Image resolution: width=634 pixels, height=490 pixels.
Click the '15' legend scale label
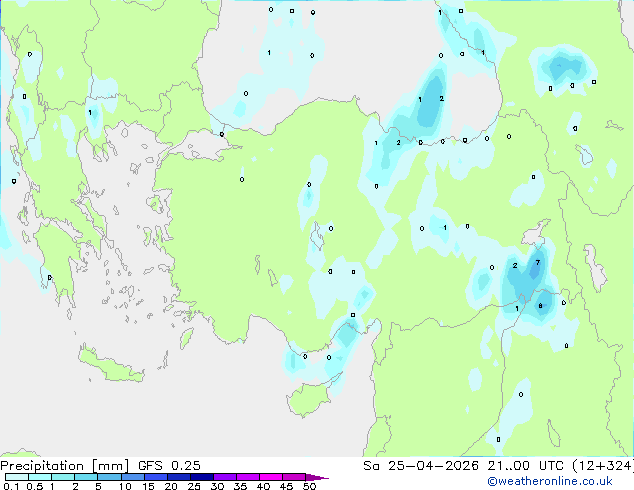pos(148,486)
